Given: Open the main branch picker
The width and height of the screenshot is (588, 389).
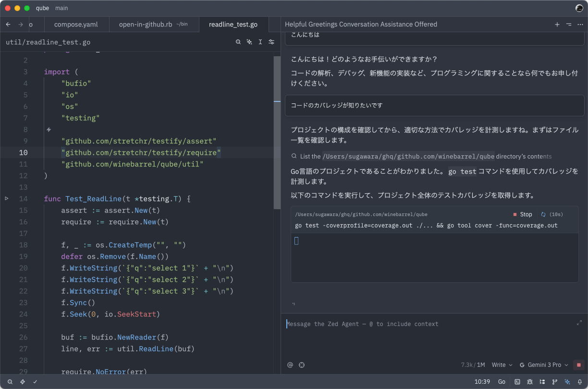Looking at the screenshot, I should point(61,8).
